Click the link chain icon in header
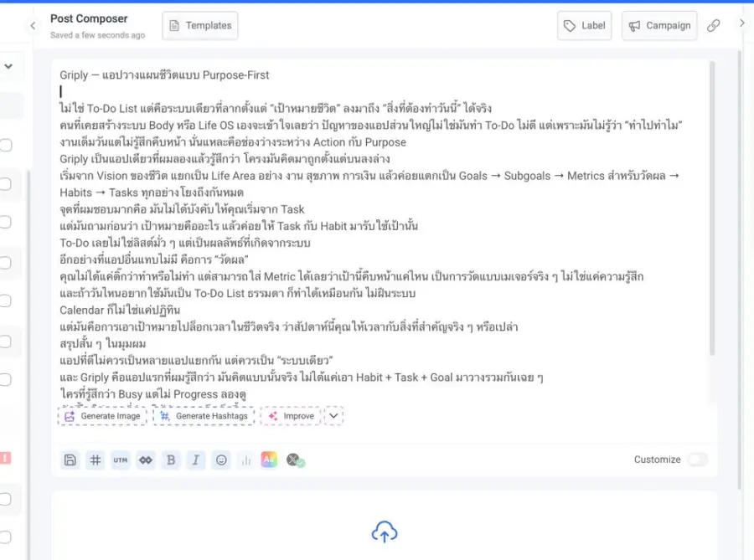The image size is (754, 560). 714,25
